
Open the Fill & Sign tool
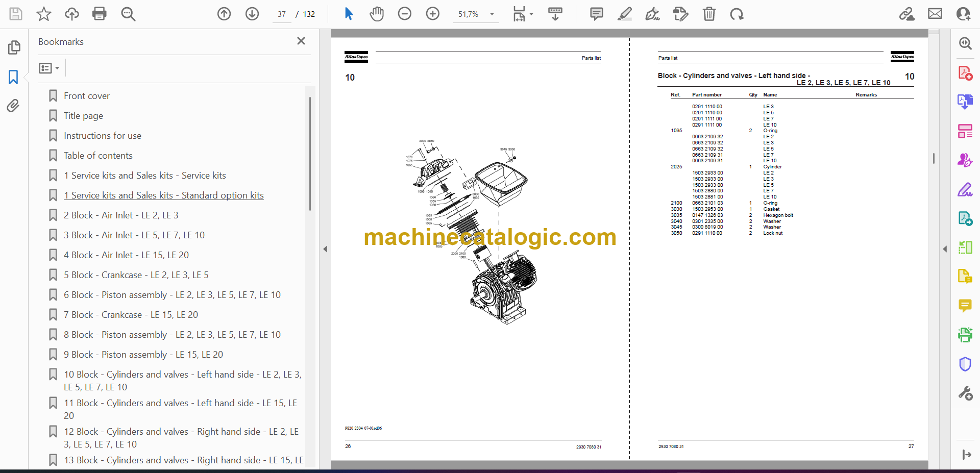pyautogui.click(x=965, y=190)
